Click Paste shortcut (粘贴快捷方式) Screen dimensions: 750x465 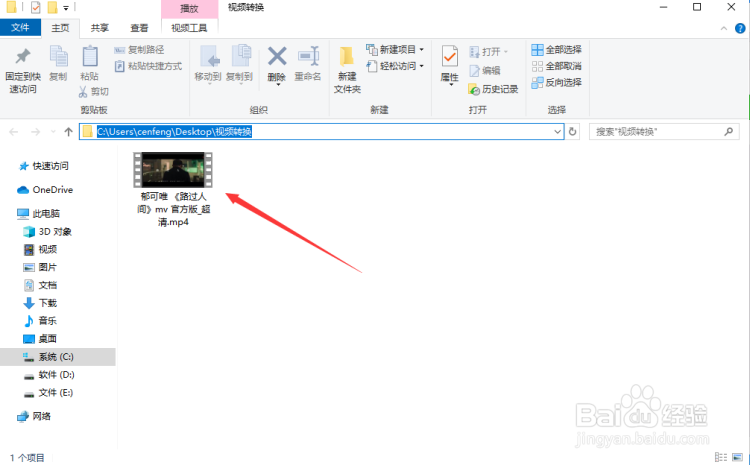pos(148,66)
